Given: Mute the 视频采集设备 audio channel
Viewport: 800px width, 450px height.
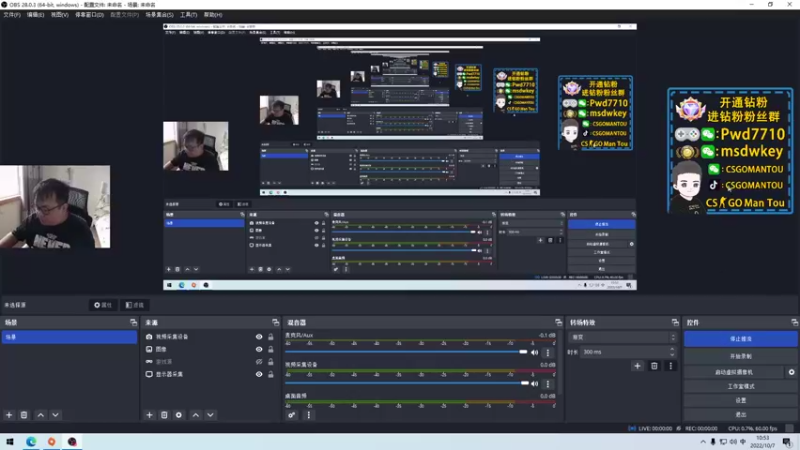Looking at the screenshot, I should pyautogui.click(x=535, y=384).
